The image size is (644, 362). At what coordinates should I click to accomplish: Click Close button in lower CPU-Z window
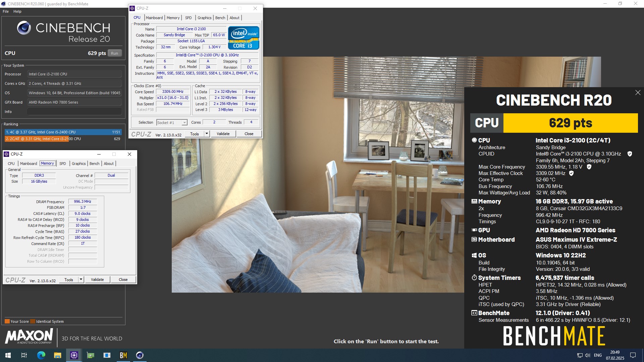pyautogui.click(x=123, y=280)
